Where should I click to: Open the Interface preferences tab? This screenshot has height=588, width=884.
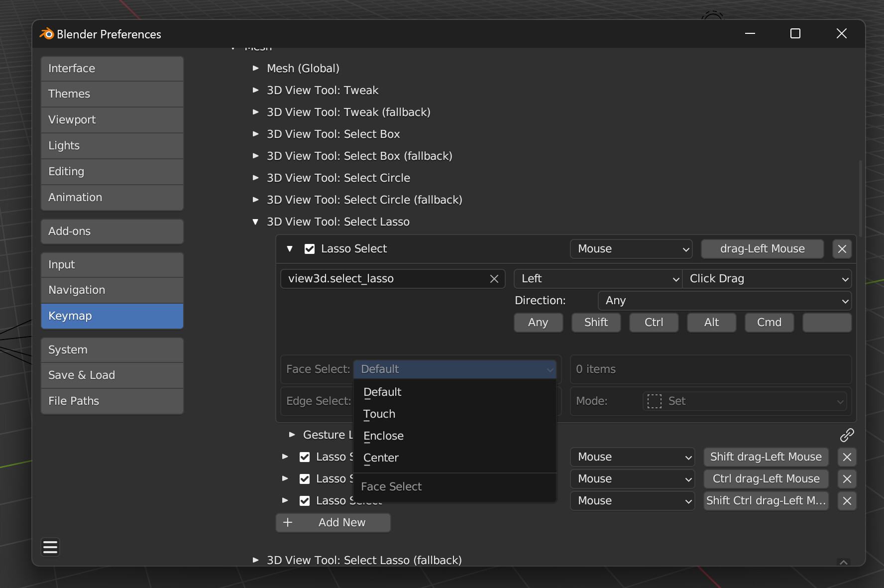112,69
